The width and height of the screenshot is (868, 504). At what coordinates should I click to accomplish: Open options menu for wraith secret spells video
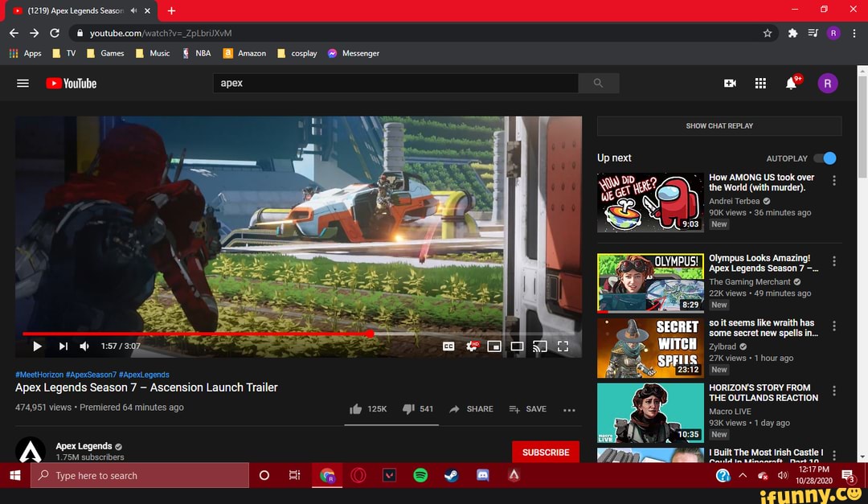click(833, 326)
